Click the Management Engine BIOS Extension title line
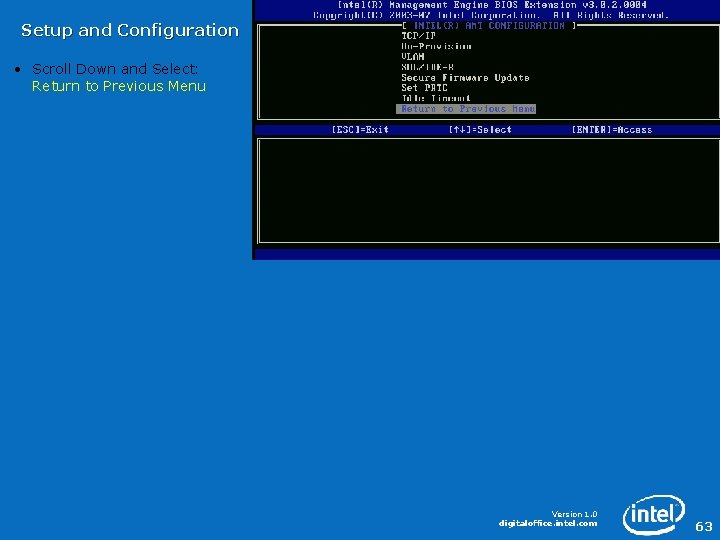 click(492, 5)
